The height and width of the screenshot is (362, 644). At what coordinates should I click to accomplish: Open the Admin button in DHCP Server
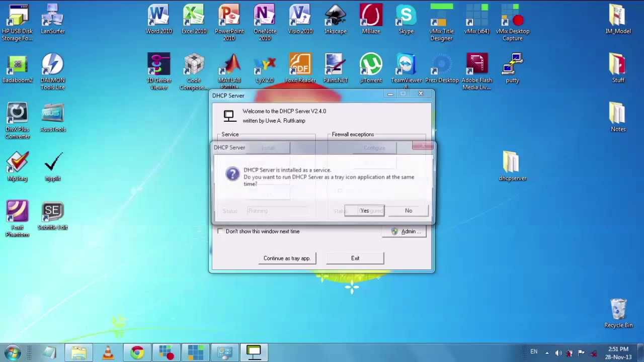(x=404, y=231)
